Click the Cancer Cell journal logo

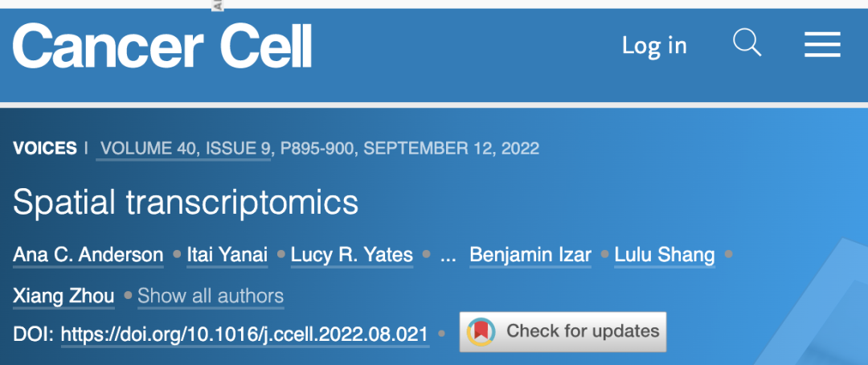click(x=162, y=45)
